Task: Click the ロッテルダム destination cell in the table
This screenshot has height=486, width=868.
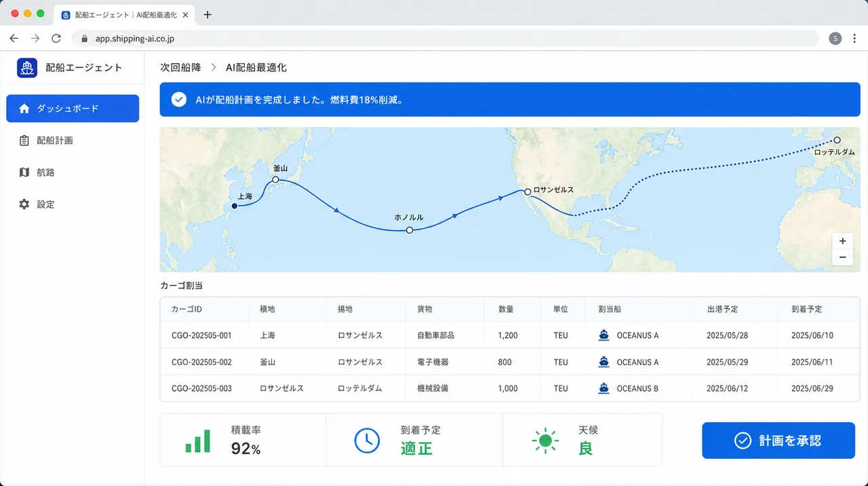Action: [360, 388]
